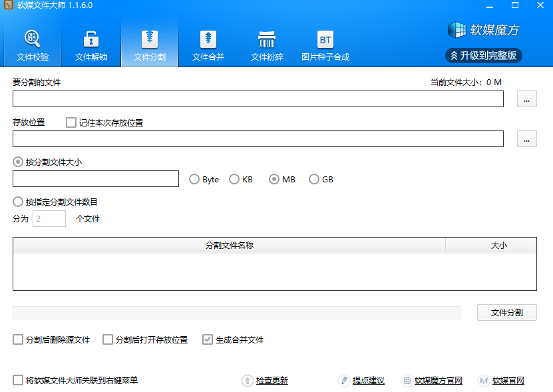
Task: Click the split file size input field
Action: coord(96,179)
